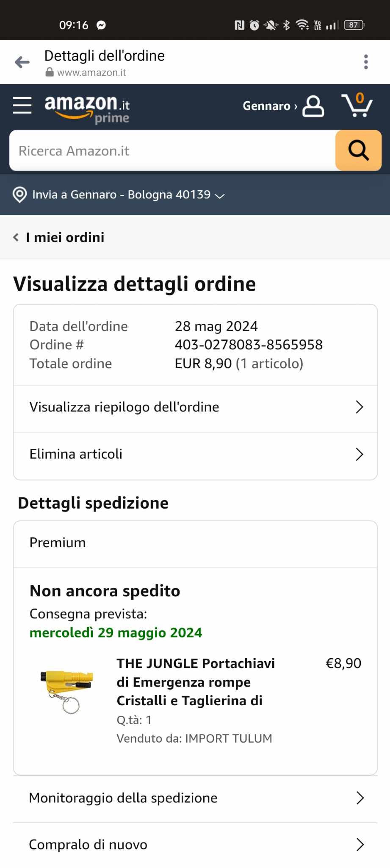This screenshot has width=390, height=868.
Task: Open the shopping cart
Action: click(x=357, y=105)
